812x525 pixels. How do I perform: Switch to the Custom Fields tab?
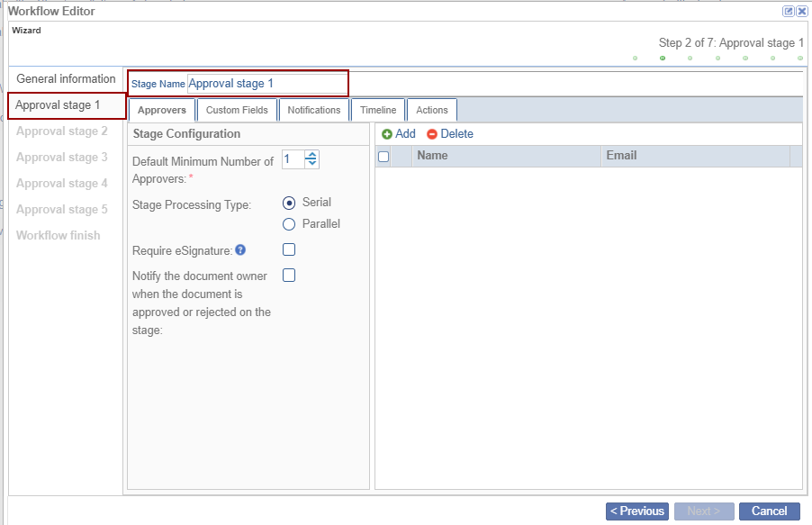point(237,110)
